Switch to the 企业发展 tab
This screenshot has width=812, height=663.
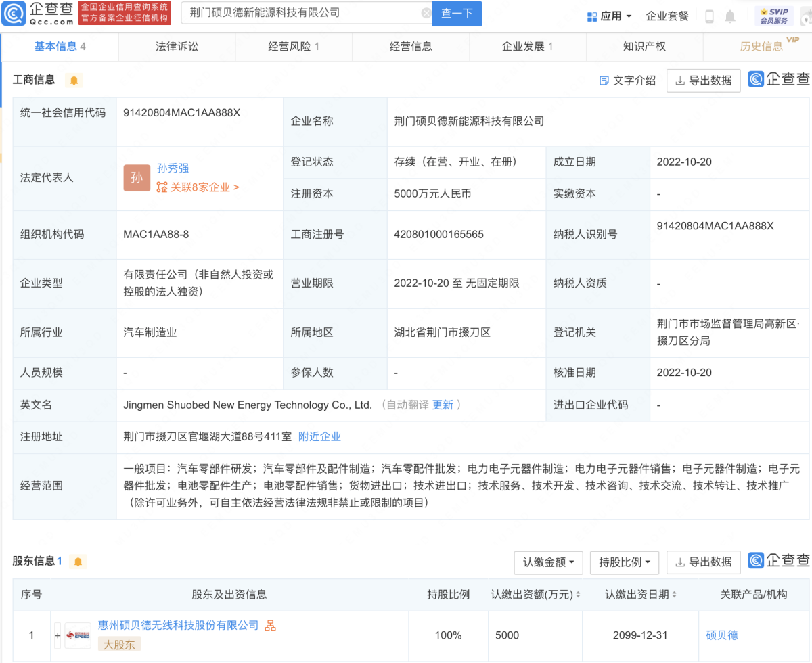pos(527,47)
